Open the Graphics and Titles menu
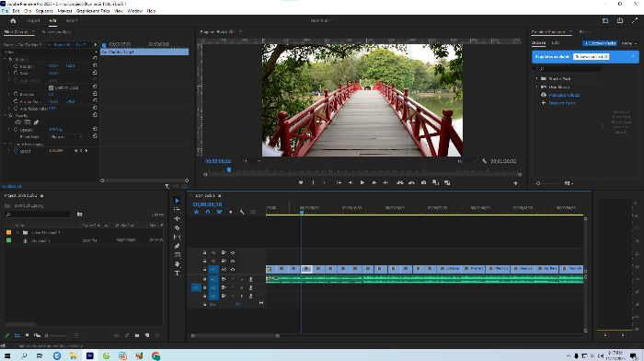 pyautogui.click(x=93, y=11)
